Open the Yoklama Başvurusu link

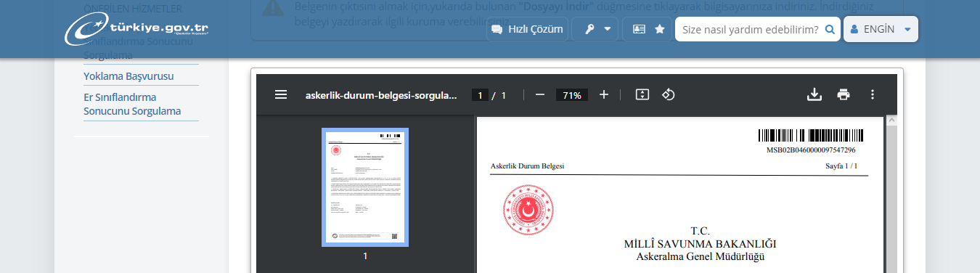128,76
